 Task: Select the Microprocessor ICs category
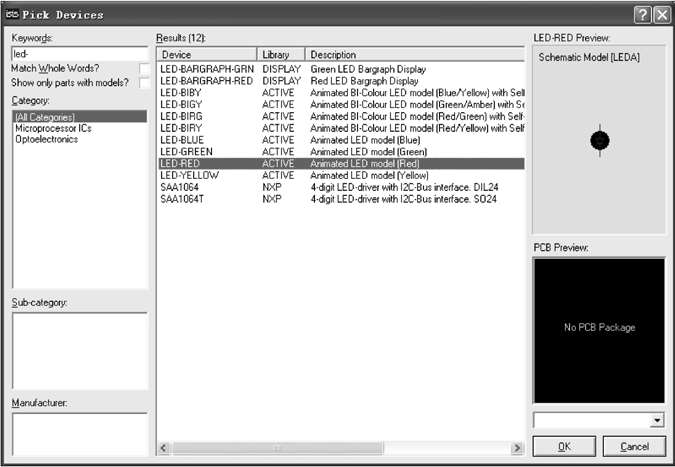53,128
